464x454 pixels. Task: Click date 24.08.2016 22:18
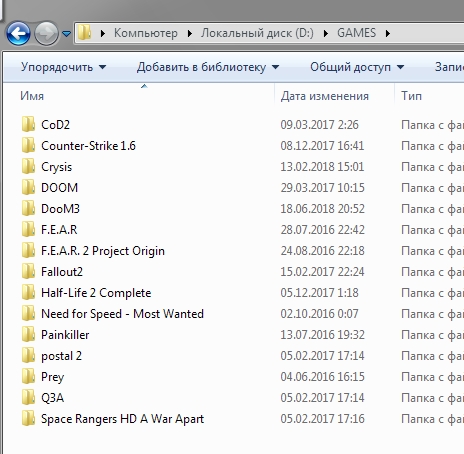(322, 251)
